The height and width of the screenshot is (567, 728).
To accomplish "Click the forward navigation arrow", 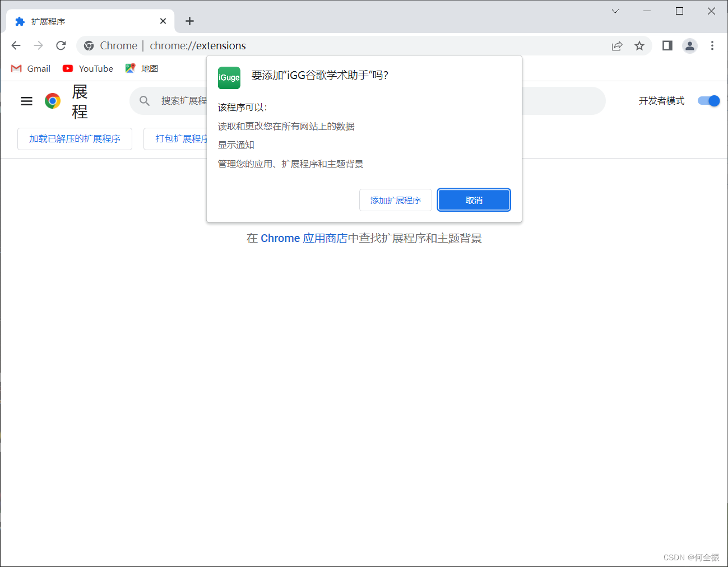I will 38,45.
